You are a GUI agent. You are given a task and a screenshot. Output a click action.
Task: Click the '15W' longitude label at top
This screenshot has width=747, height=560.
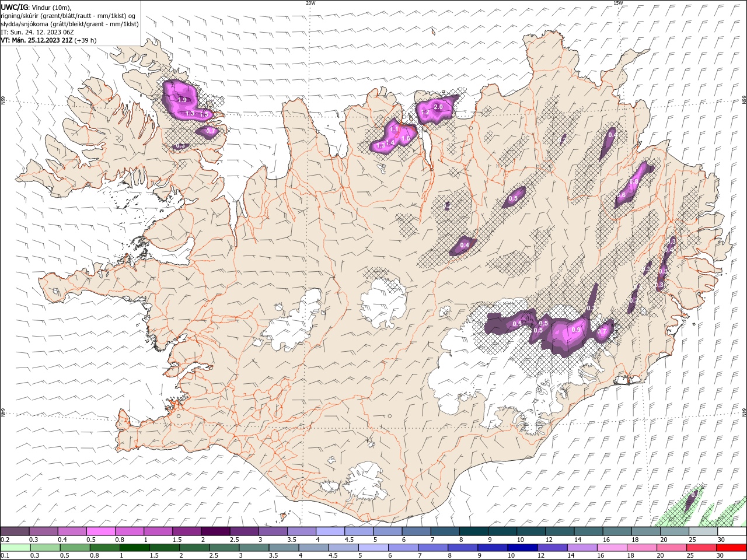pos(618,2)
